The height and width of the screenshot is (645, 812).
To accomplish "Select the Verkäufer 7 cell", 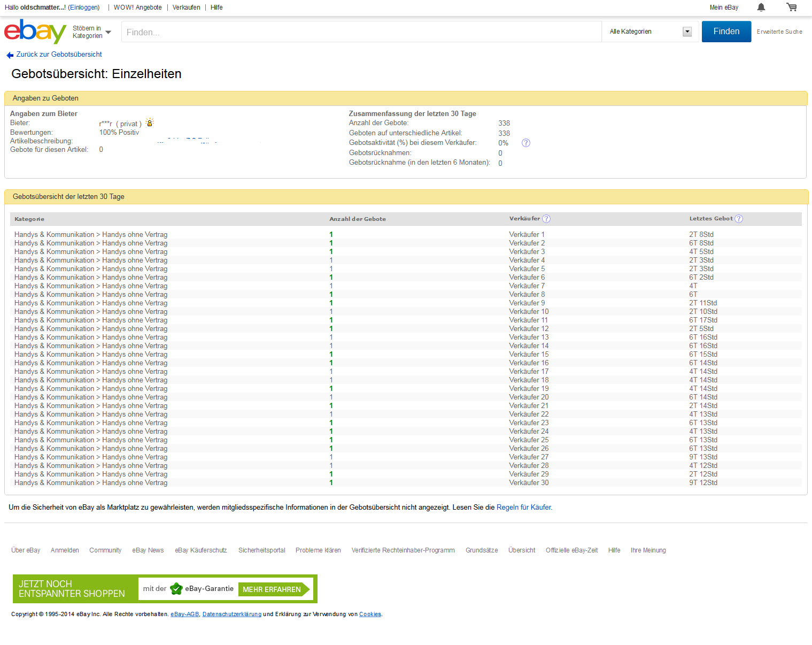I will pyautogui.click(x=527, y=286).
